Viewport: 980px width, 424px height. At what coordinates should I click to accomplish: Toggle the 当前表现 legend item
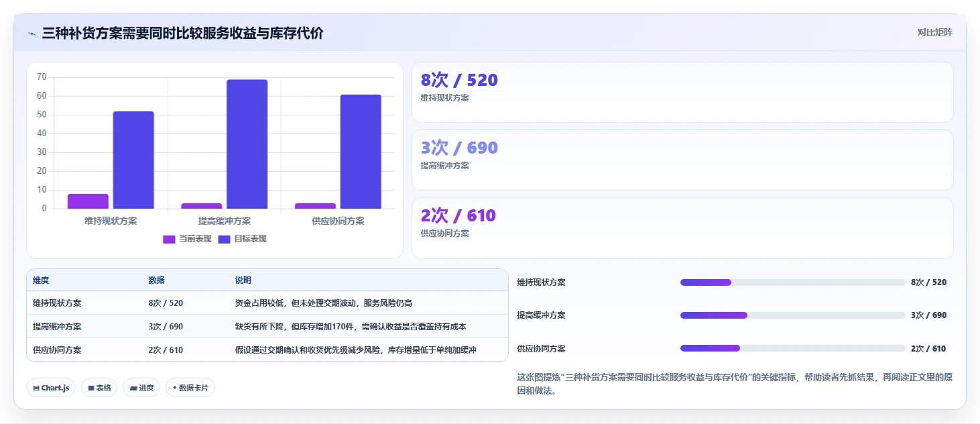pos(187,239)
